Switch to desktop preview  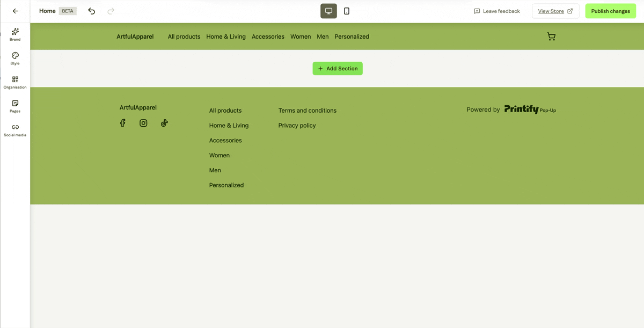pos(328,11)
